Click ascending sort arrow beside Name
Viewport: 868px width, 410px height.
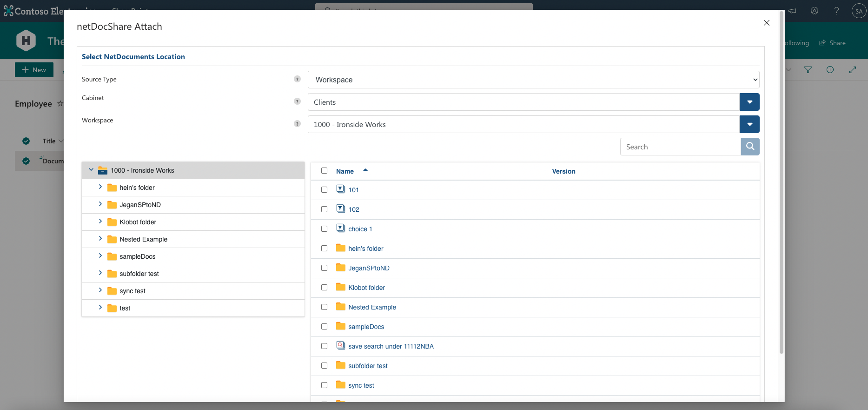(365, 170)
